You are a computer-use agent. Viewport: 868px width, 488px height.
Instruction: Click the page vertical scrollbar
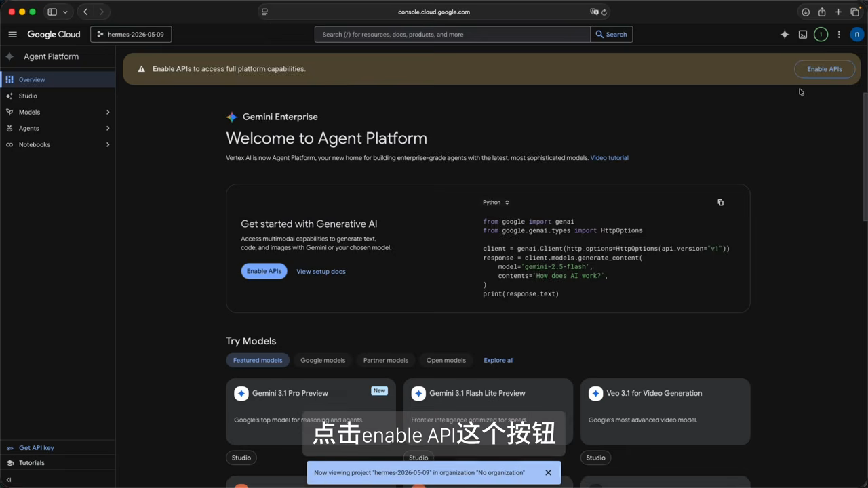(x=865, y=156)
